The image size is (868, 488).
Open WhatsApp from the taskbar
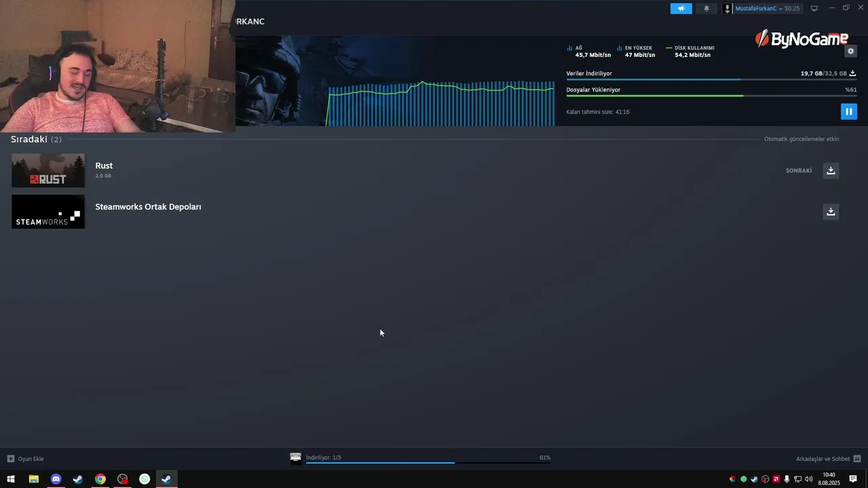pos(144,479)
